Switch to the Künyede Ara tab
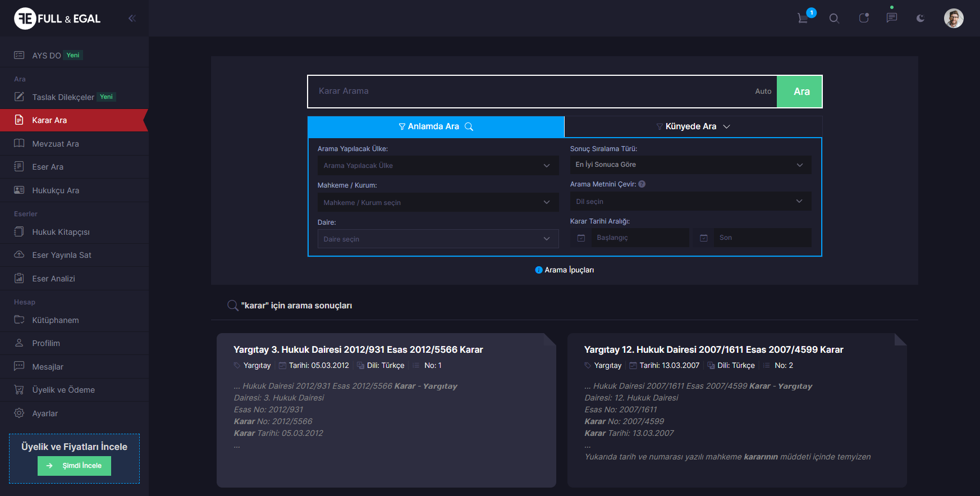The width and height of the screenshot is (980, 496). 693,127
